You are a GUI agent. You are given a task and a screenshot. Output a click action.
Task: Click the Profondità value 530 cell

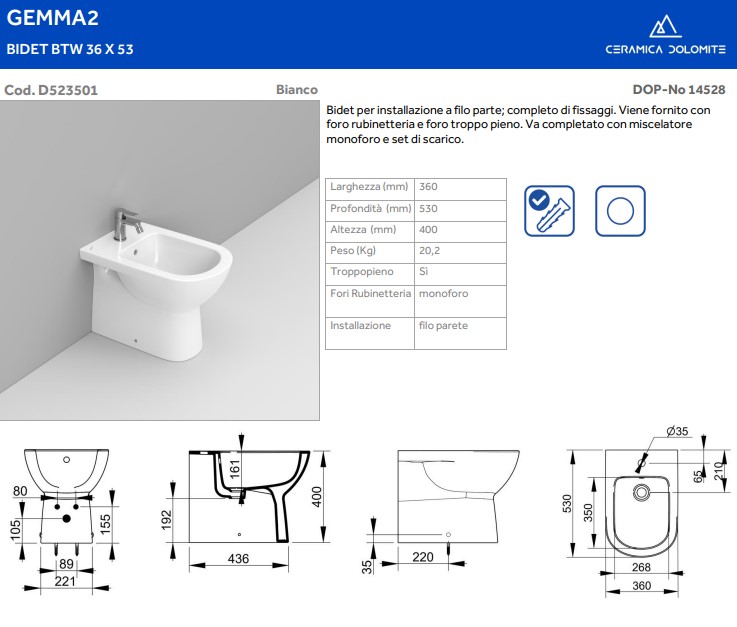point(429,208)
